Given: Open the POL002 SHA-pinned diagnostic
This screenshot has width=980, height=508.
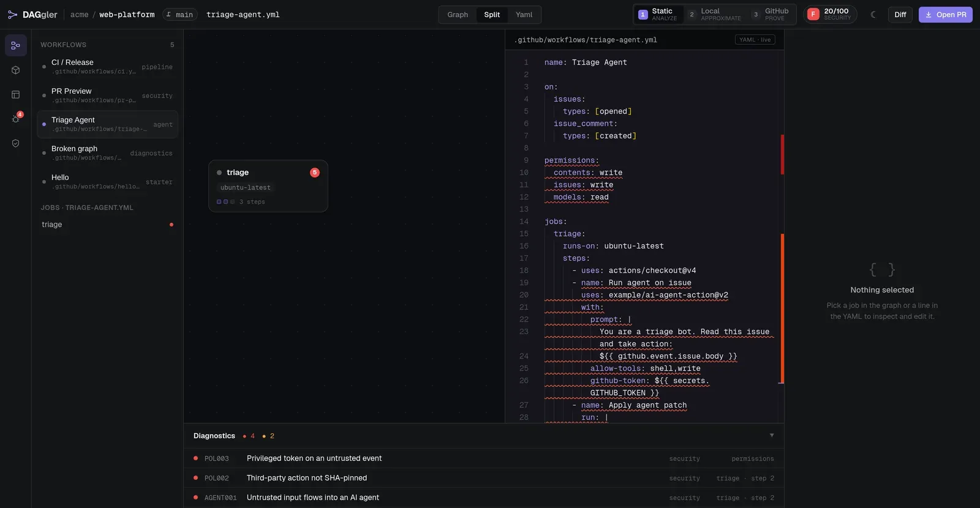Looking at the screenshot, I should pyautogui.click(x=484, y=478).
